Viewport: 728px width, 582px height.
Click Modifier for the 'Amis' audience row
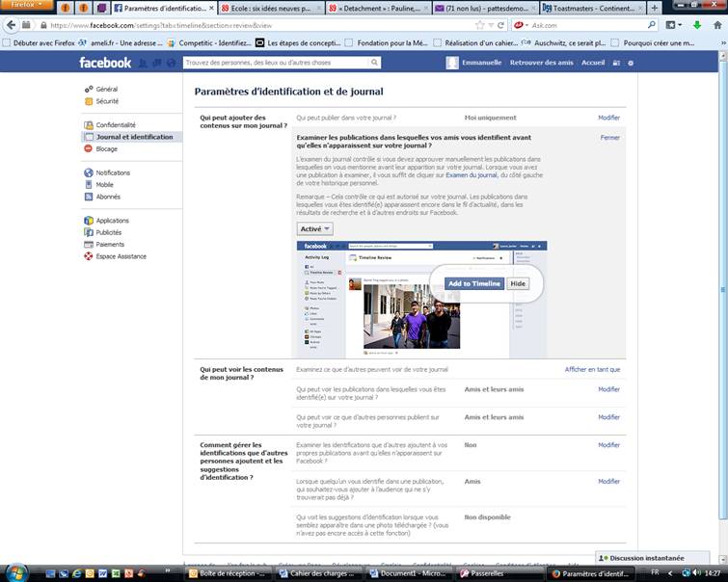pyautogui.click(x=608, y=482)
